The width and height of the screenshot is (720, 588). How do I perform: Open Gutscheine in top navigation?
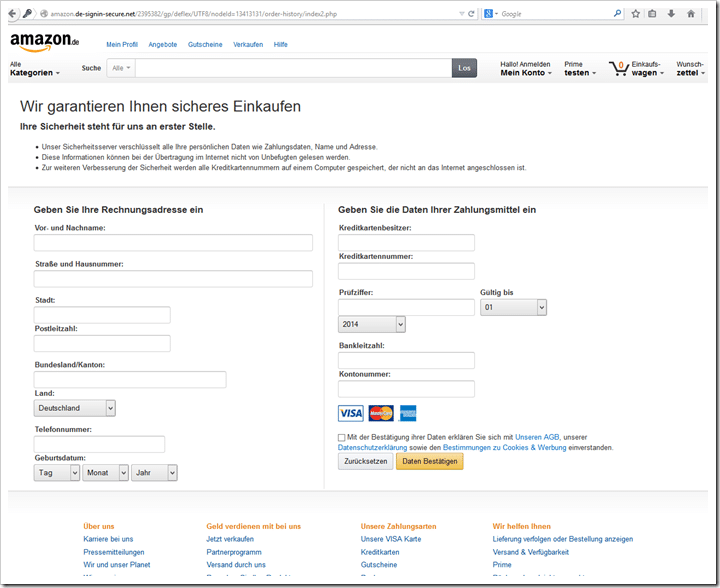coord(205,45)
